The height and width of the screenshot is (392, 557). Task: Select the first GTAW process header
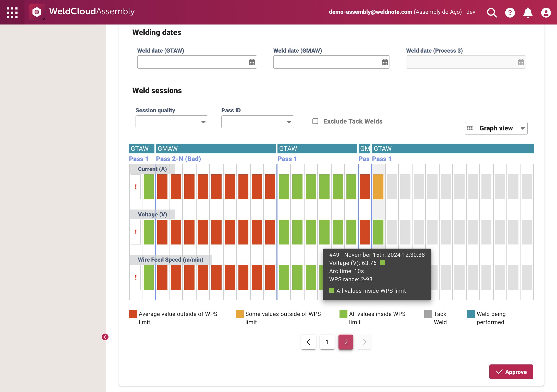coord(142,149)
